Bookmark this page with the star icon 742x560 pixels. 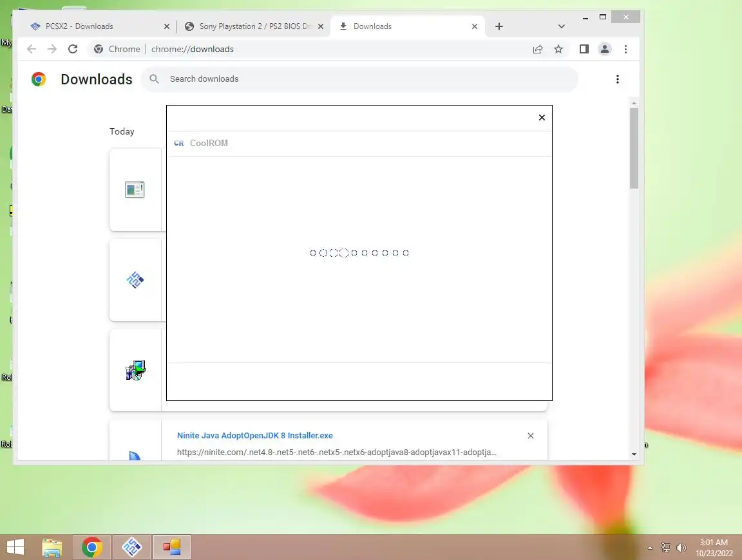[558, 49]
